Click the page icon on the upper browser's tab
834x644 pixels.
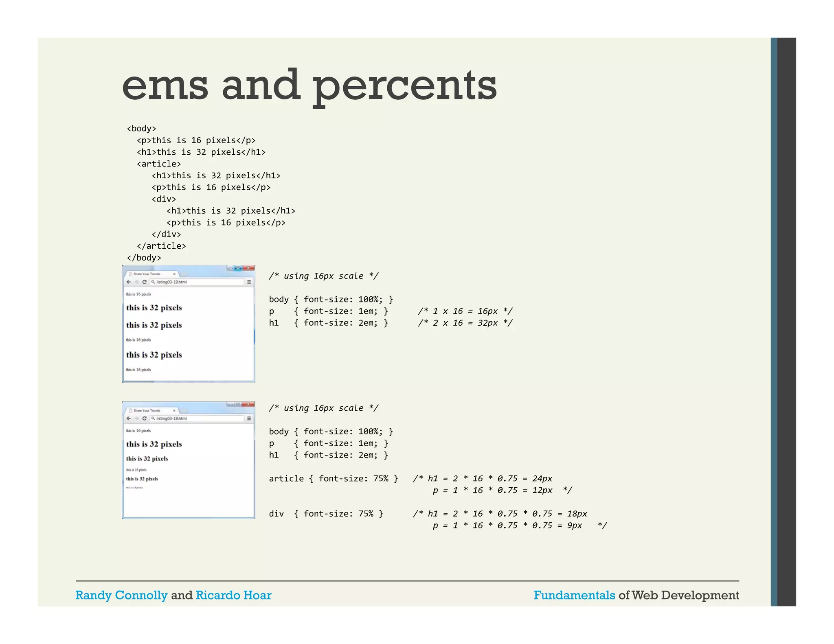131,274
